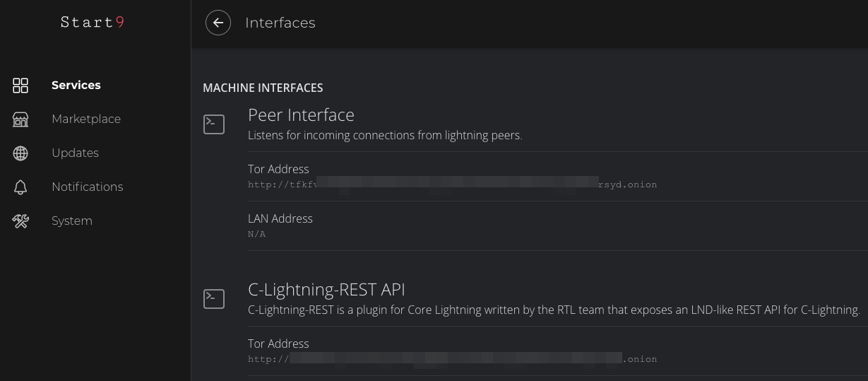Select the Updates text in sidebar
This screenshot has width=868, height=381.
coord(75,153)
